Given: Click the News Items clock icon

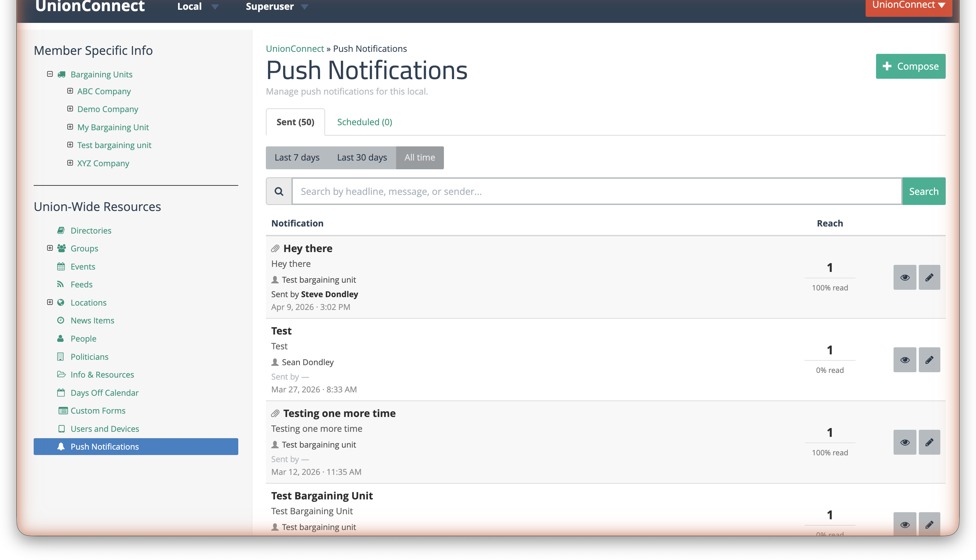Looking at the screenshot, I should pyautogui.click(x=61, y=320).
